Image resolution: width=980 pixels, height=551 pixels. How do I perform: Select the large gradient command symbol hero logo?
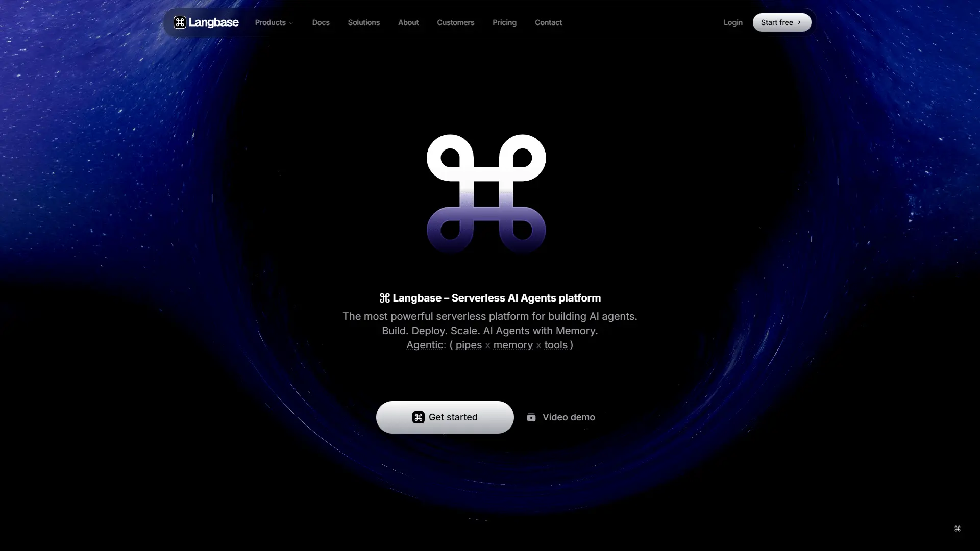[x=485, y=194]
